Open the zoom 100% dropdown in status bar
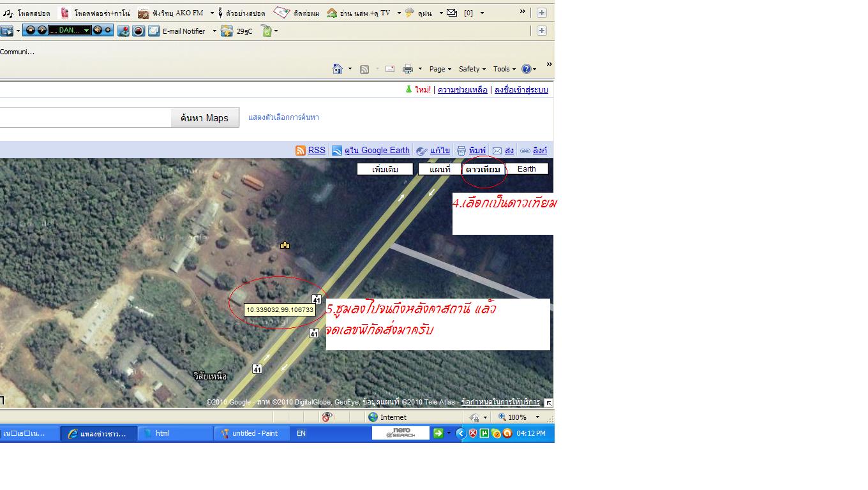The height and width of the screenshot is (490, 868). [x=537, y=417]
